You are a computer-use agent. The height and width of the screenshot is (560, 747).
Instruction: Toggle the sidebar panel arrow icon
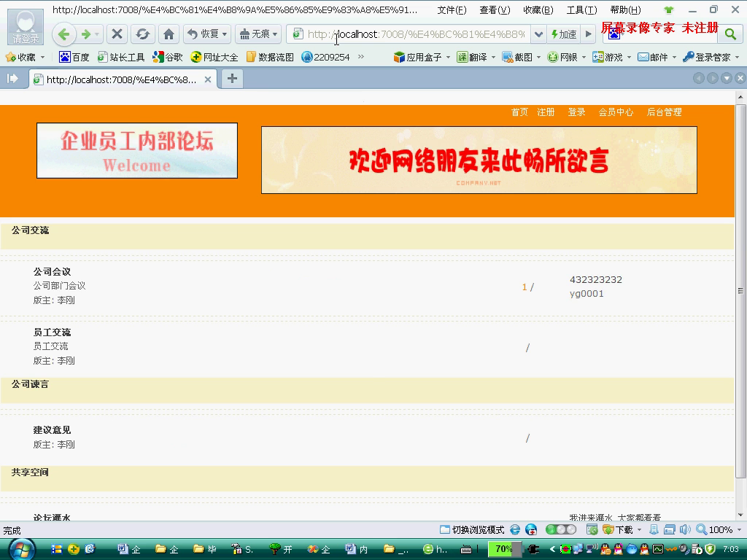point(12,79)
